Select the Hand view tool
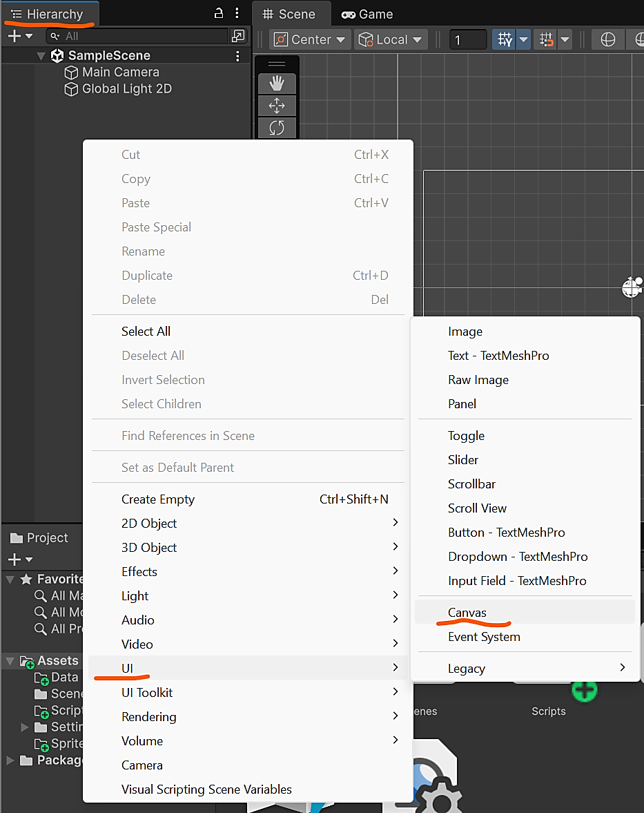644x813 pixels. point(277,84)
